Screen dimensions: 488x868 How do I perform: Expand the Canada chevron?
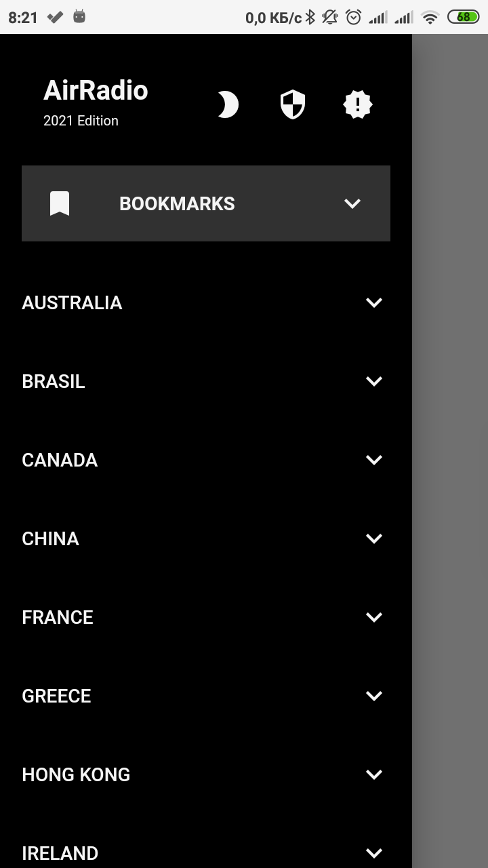point(373,460)
